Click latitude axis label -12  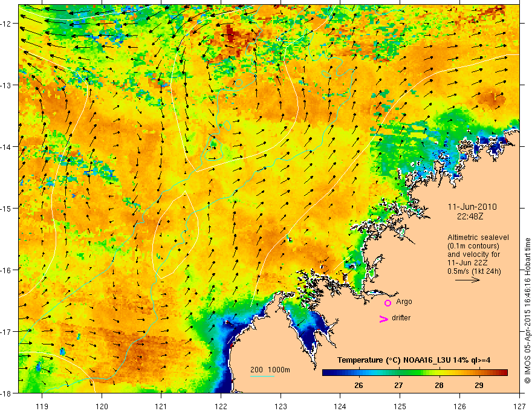pyautogui.click(x=7, y=24)
